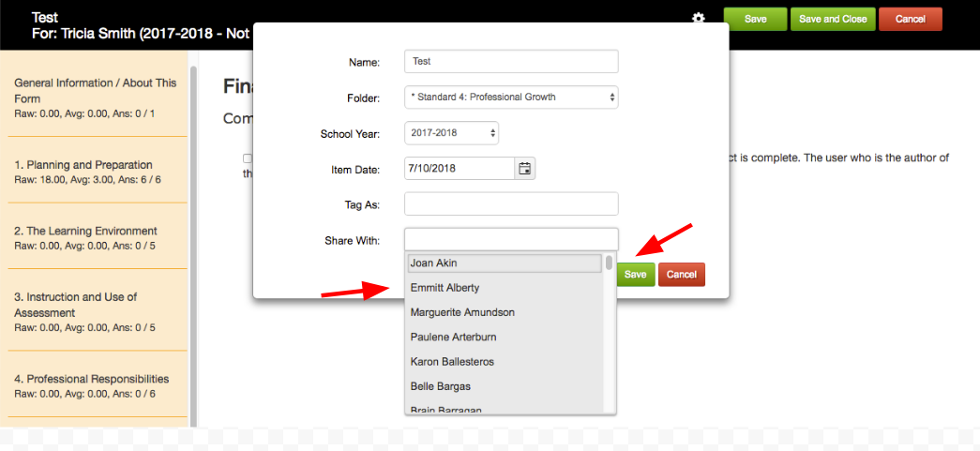980x451 pixels.
Task: Expand the Folder dropdown
Action: click(511, 97)
